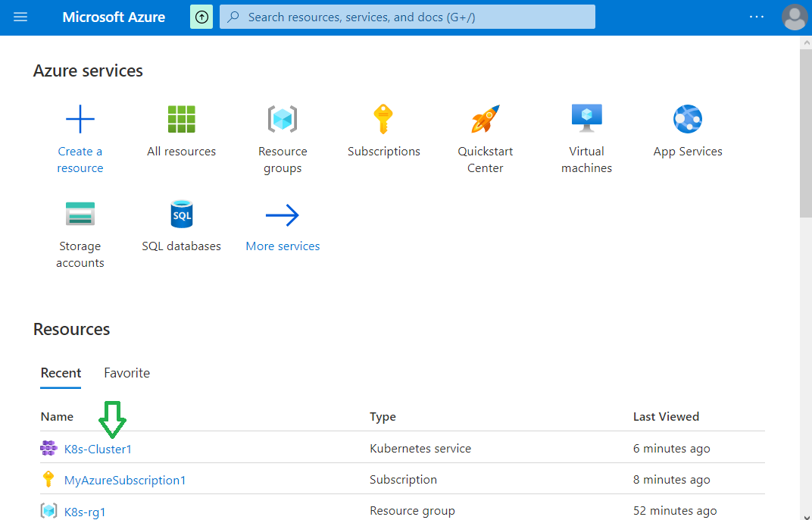The image size is (812, 520).
Task: Click the Subscriptions label
Action: [384, 152]
